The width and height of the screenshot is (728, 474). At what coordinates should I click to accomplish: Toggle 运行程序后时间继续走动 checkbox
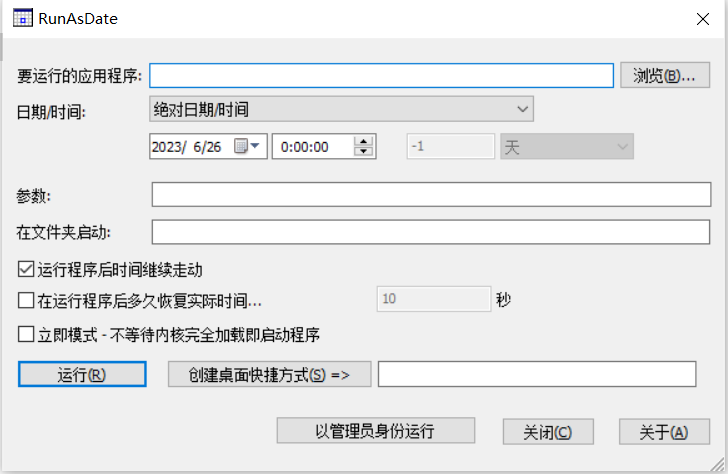coord(26,269)
